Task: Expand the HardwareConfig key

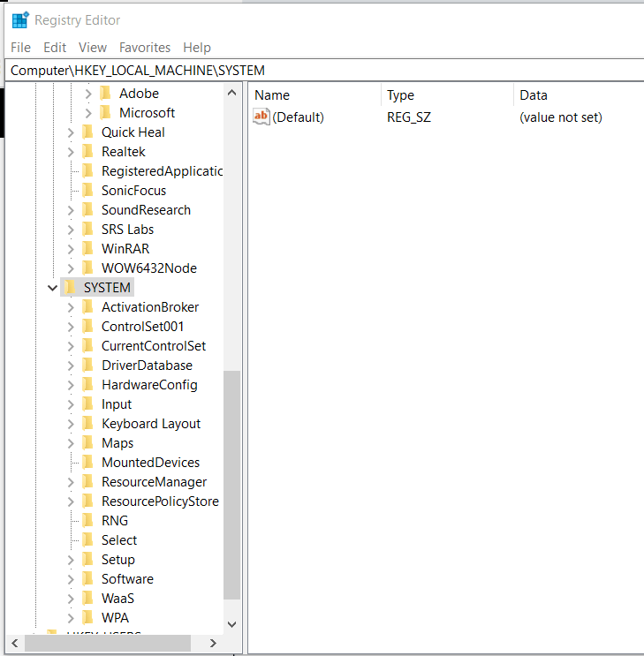Action: (71, 385)
